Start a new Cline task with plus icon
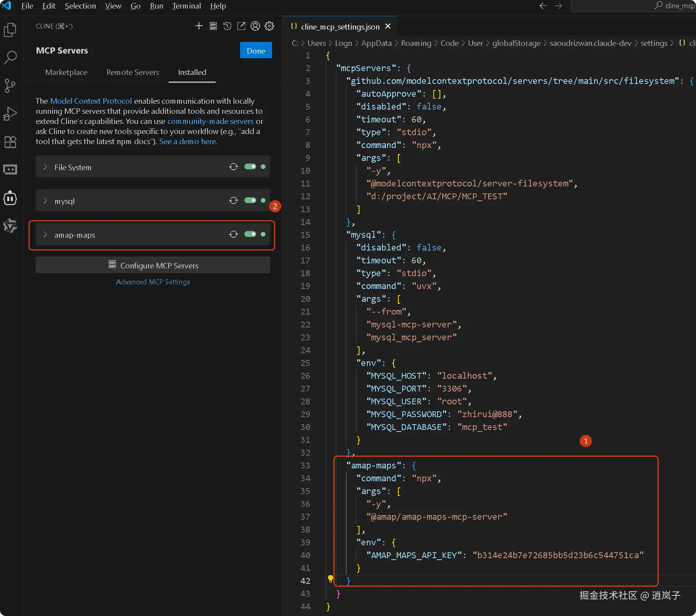 pyautogui.click(x=199, y=26)
